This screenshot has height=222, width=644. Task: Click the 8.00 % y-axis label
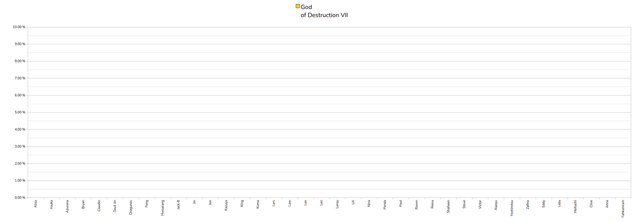coord(19,61)
